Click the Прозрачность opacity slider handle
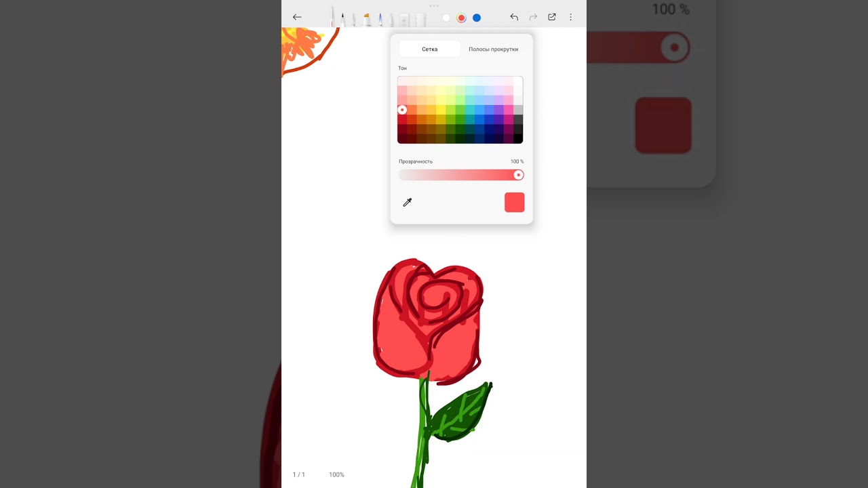This screenshot has width=868, height=488. click(518, 175)
